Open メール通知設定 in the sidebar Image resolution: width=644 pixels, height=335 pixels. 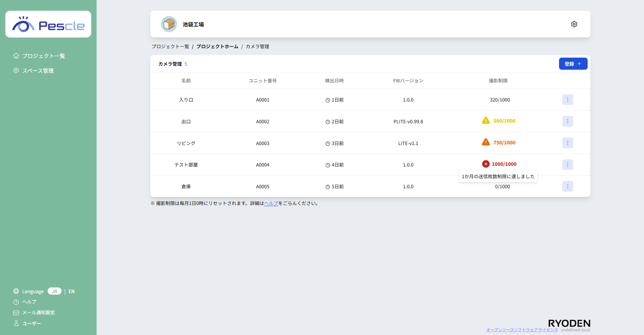pyautogui.click(x=38, y=313)
